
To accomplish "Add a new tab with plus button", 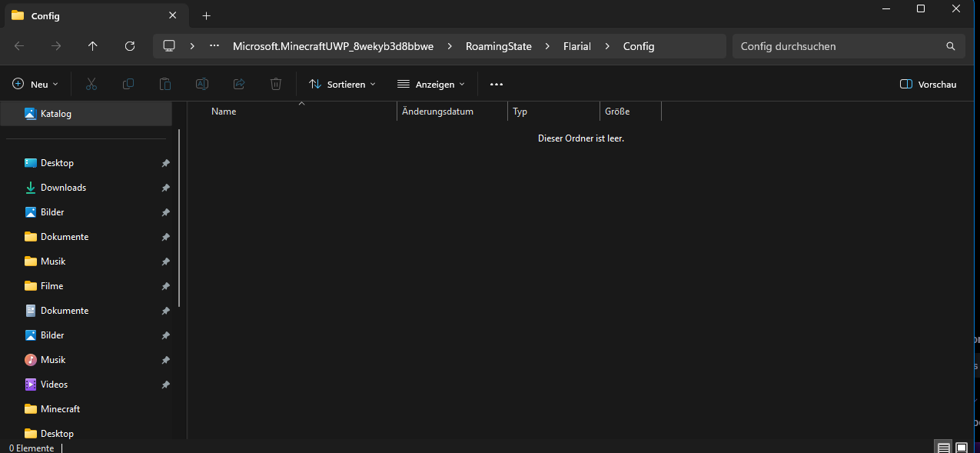I will point(206,15).
